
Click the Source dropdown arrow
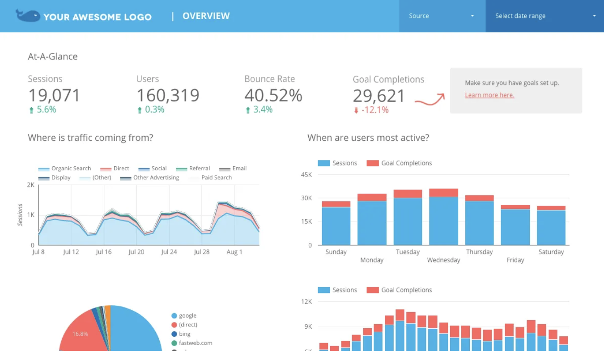pyautogui.click(x=472, y=16)
